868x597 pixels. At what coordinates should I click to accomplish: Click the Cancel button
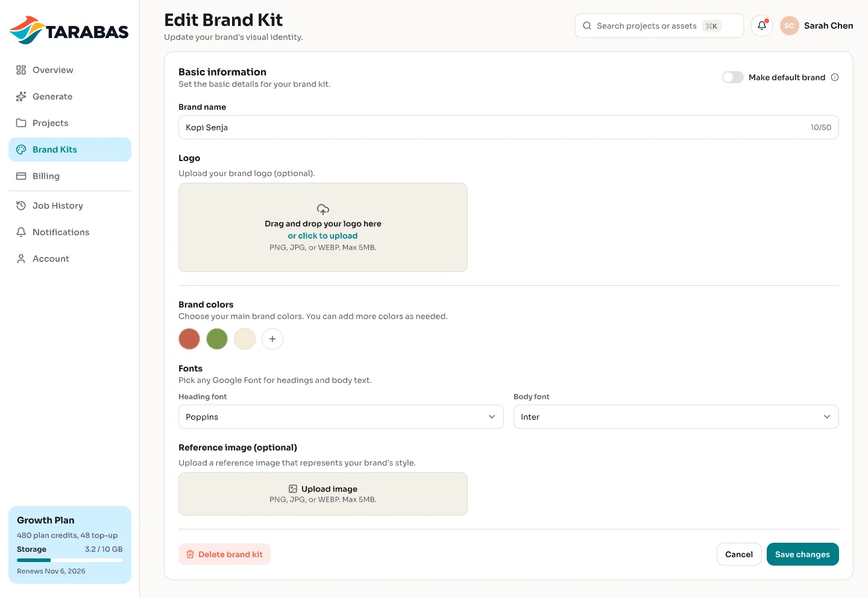739,554
